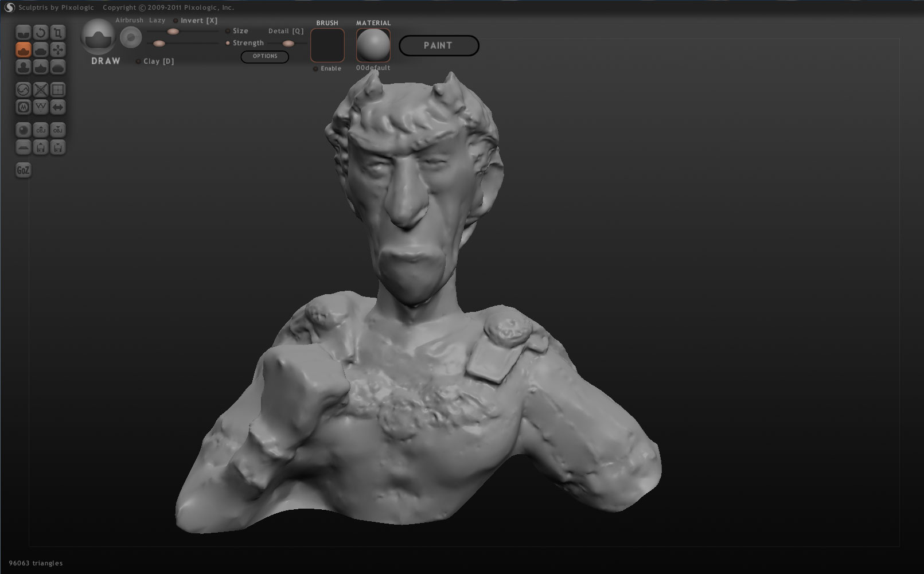Export the model as OBJ
Viewport: 924px width, 574px height.
[x=57, y=130]
